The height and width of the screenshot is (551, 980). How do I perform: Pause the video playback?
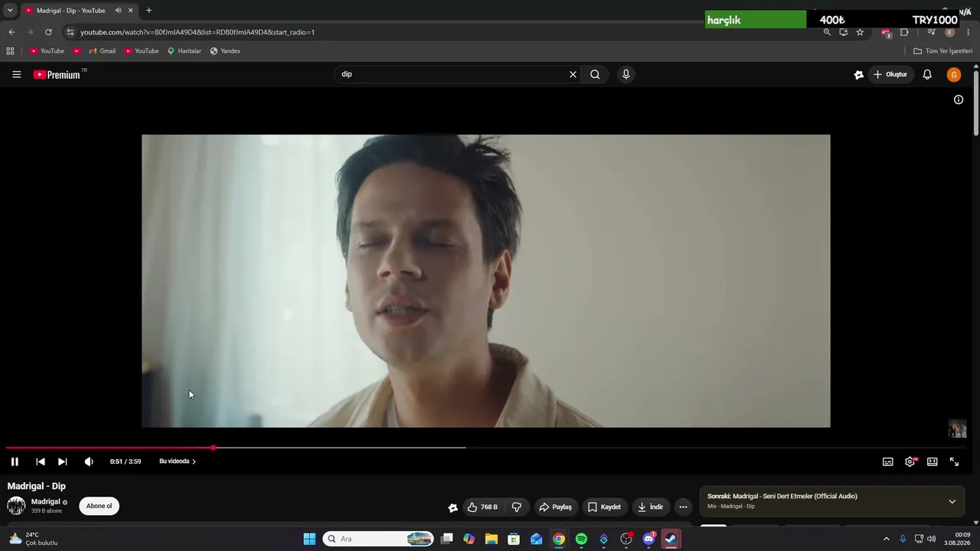coord(15,461)
